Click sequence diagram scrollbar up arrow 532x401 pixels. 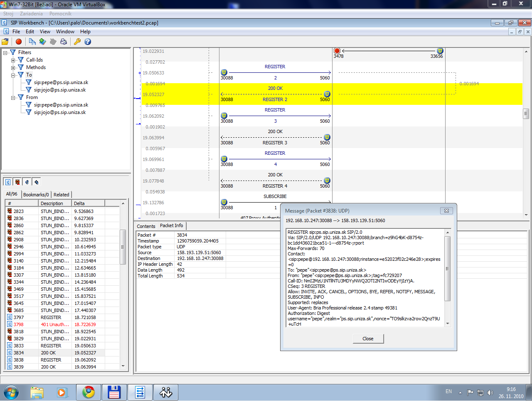(526, 52)
